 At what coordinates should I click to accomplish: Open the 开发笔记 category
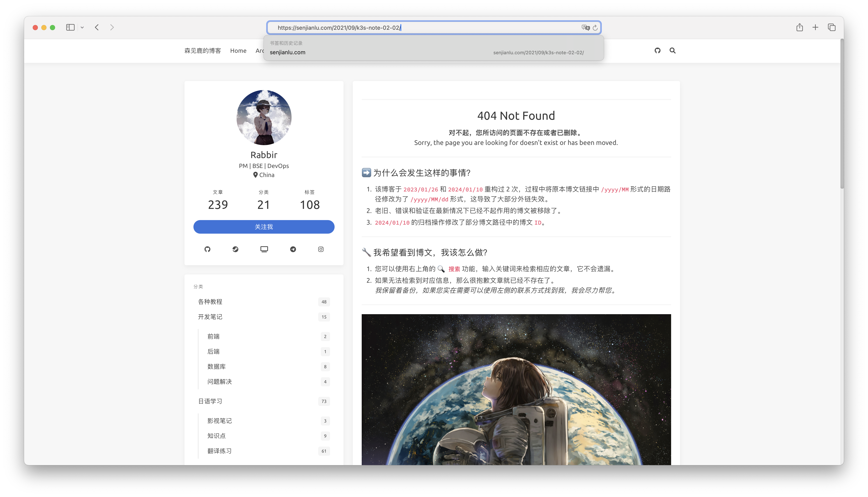click(x=264, y=317)
